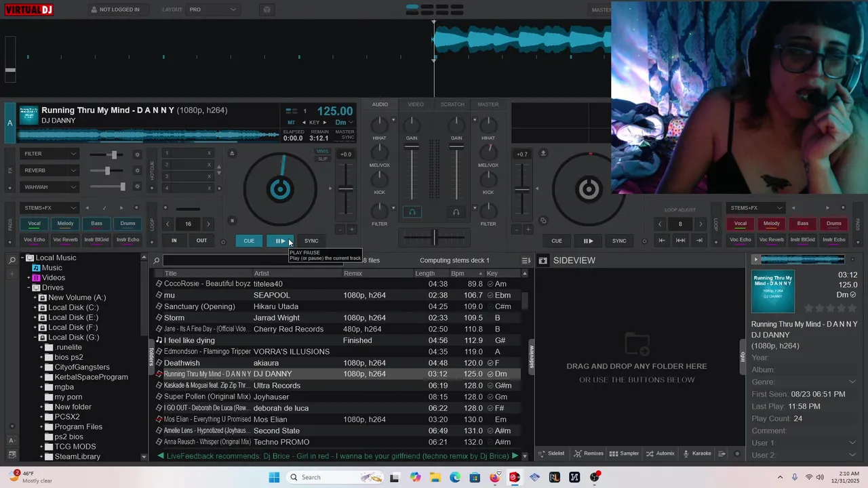Collapse the Local Disk (G:) tree node
The height and width of the screenshot is (488, 868).
[x=35, y=338]
